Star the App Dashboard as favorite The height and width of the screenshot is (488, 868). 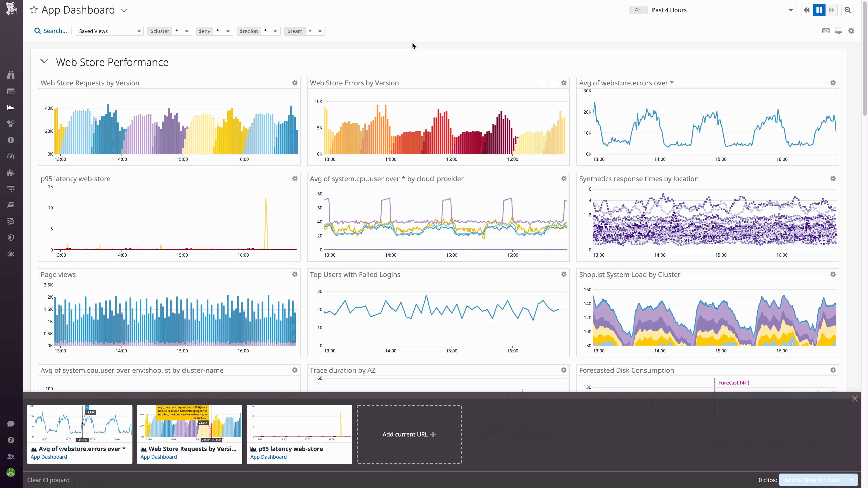pos(34,10)
